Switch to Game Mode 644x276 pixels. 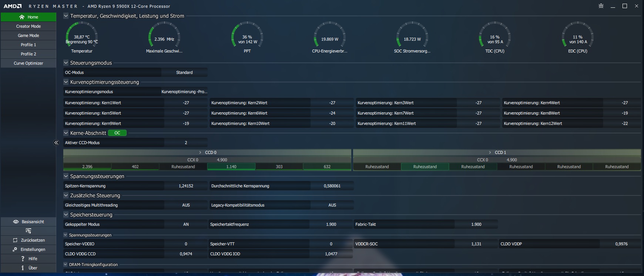(28, 35)
